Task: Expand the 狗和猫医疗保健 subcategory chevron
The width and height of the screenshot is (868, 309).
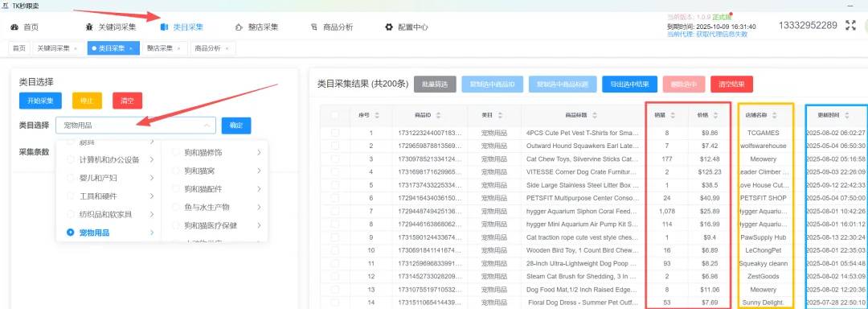Action: [x=259, y=225]
